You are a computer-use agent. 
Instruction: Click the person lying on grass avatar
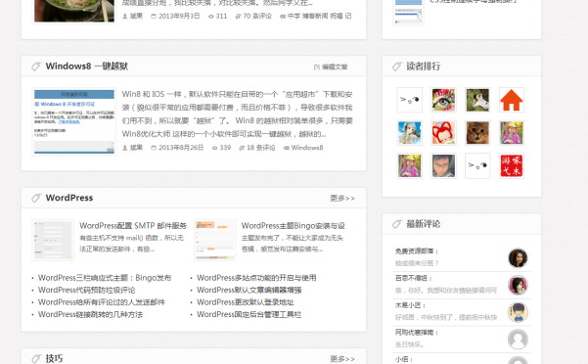[x=477, y=100]
